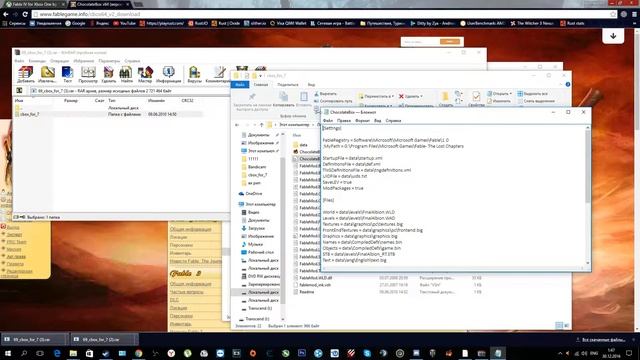Open the Delete (Удалить) dropdown in Explorer ribbon
640x360 pixels.
(411, 96)
